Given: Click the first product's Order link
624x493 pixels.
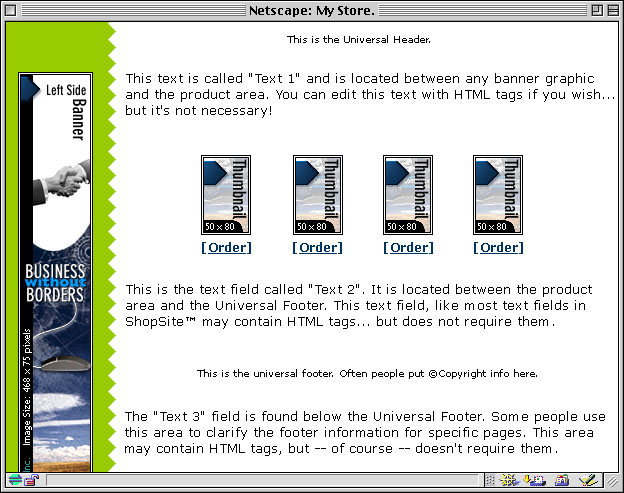Looking at the screenshot, I should (x=226, y=247).
